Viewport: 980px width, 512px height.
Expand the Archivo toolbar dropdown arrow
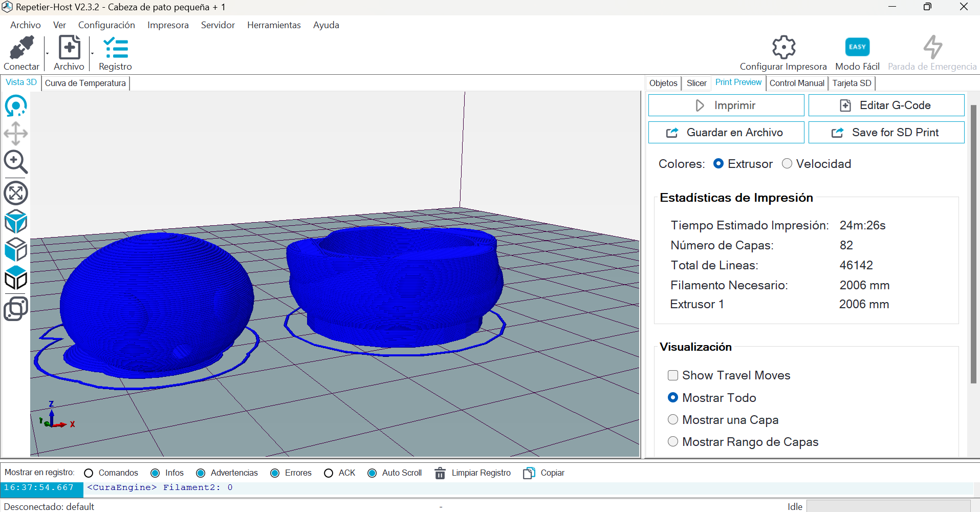[92, 54]
